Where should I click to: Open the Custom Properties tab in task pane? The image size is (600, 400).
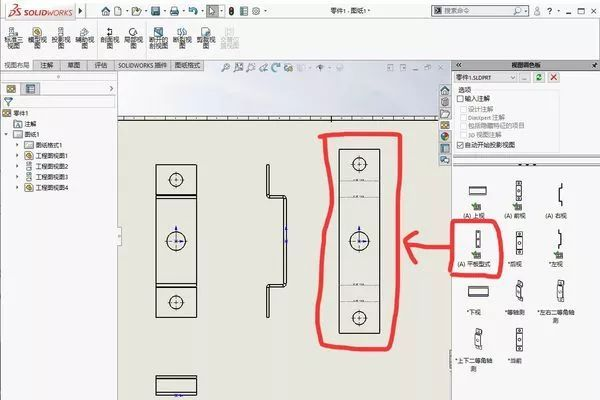pyautogui.click(x=445, y=148)
